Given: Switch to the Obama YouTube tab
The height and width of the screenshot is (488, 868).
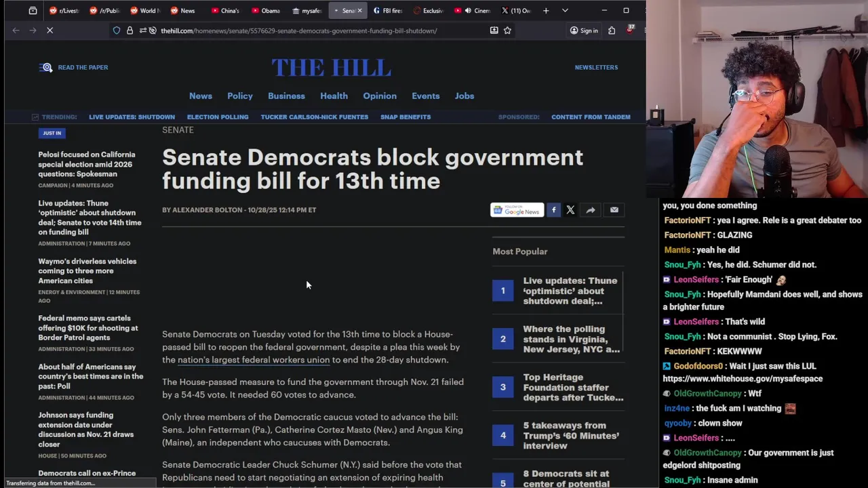Looking at the screenshot, I should pos(265,11).
